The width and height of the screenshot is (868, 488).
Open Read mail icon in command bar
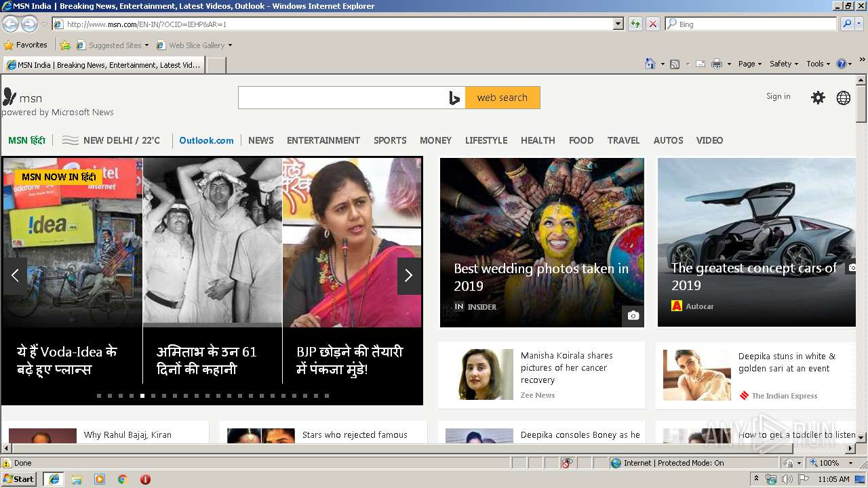[x=700, y=64]
